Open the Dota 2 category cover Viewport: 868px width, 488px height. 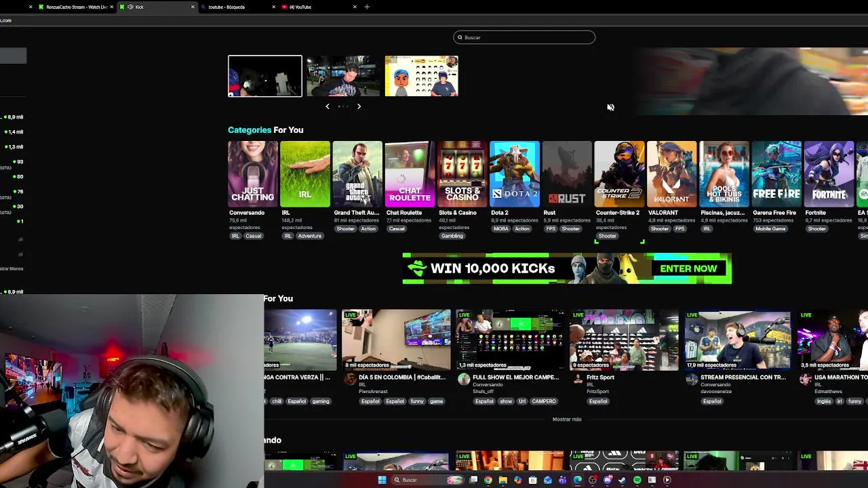pyautogui.click(x=515, y=174)
